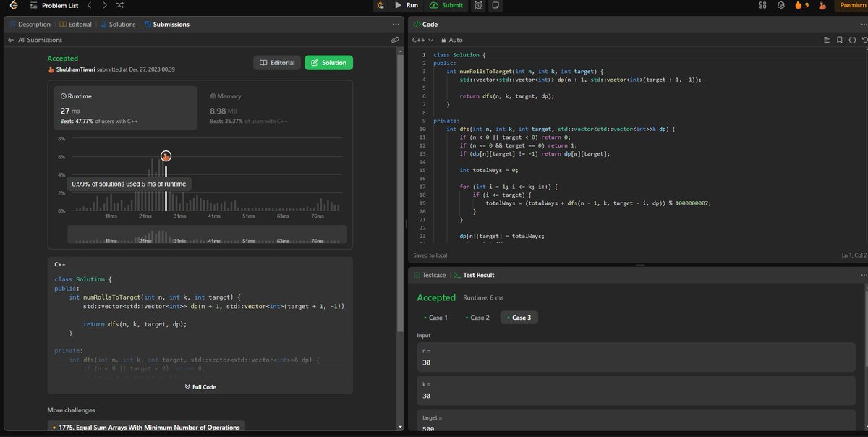Select Case 2 test case

point(477,318)
